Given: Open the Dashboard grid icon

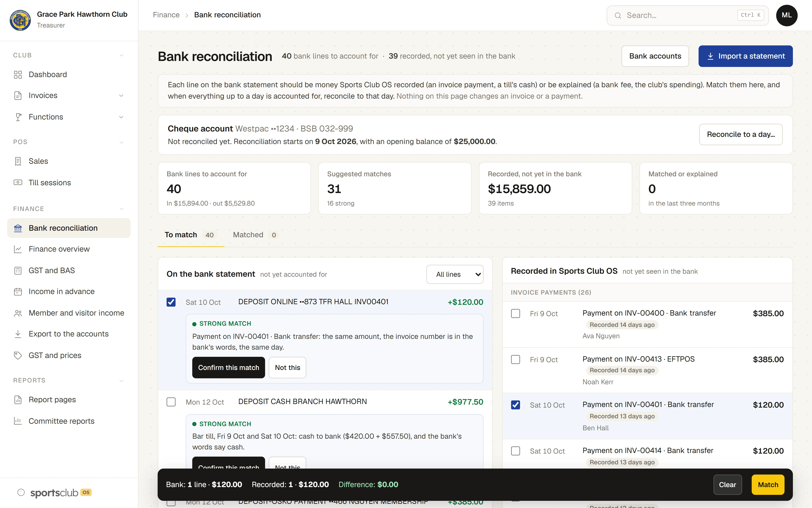Looking at the screenshot, I should click(x=18, y=75).
